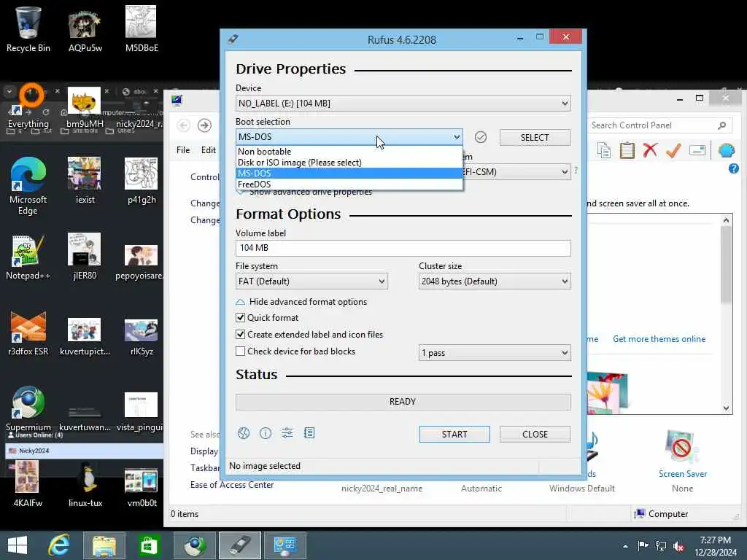The image size is (747, 560).
Task: Toggle the Quick format checkbox
Action: 241,318
